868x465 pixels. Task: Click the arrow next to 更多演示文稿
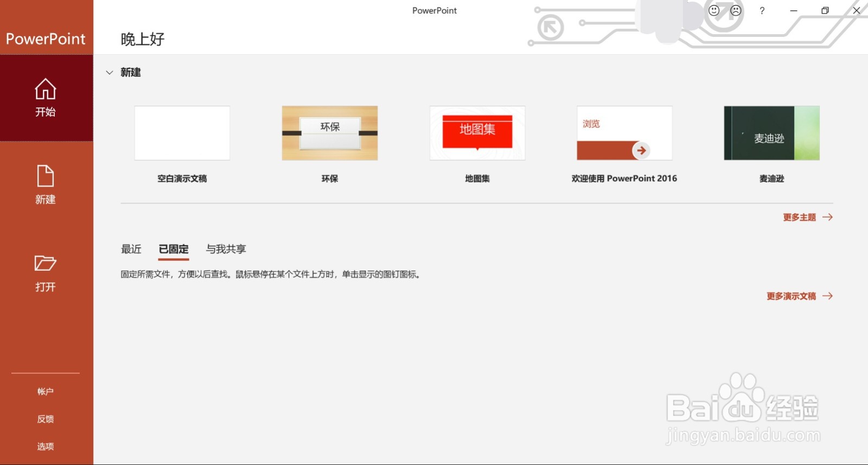(828, 296)
